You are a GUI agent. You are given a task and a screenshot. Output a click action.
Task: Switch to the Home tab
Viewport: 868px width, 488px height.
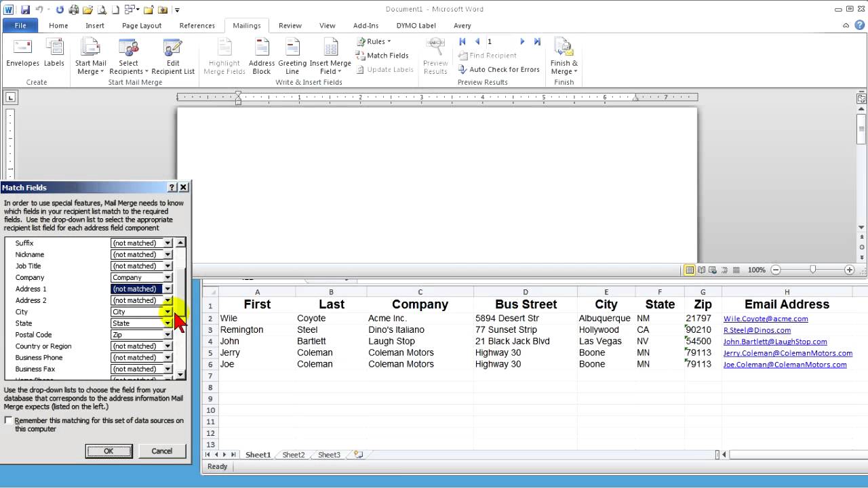58,26
